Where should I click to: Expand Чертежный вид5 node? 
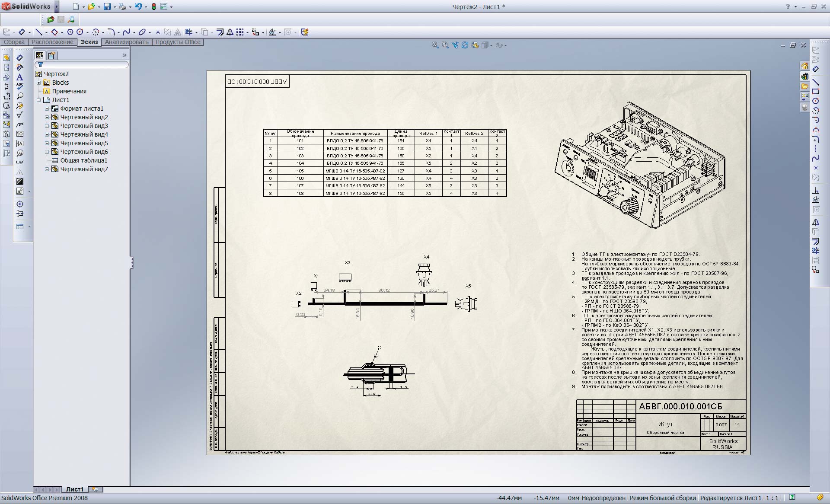pos(47,143)
